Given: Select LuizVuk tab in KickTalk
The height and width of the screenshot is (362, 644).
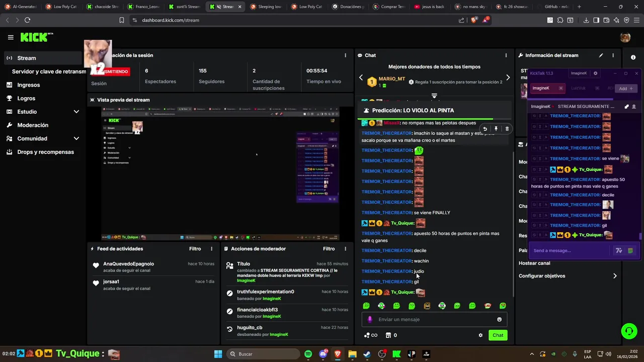Looking at the screenshot, I should coord(579,88).
